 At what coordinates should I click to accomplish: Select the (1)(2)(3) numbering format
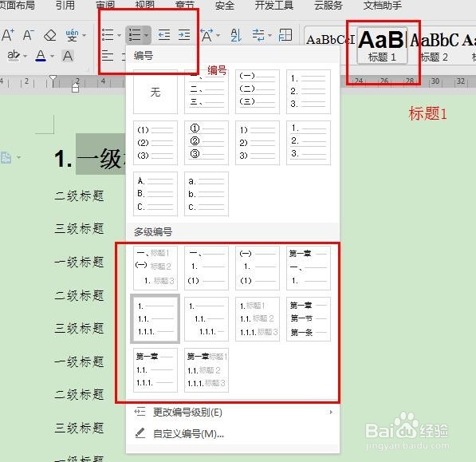tap(155, 143)
